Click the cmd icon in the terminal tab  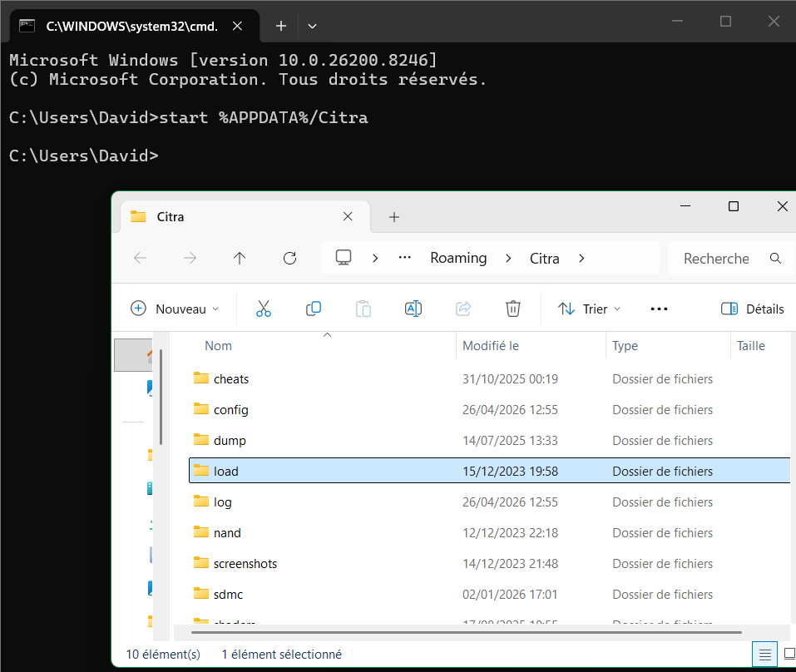[27, 26]
